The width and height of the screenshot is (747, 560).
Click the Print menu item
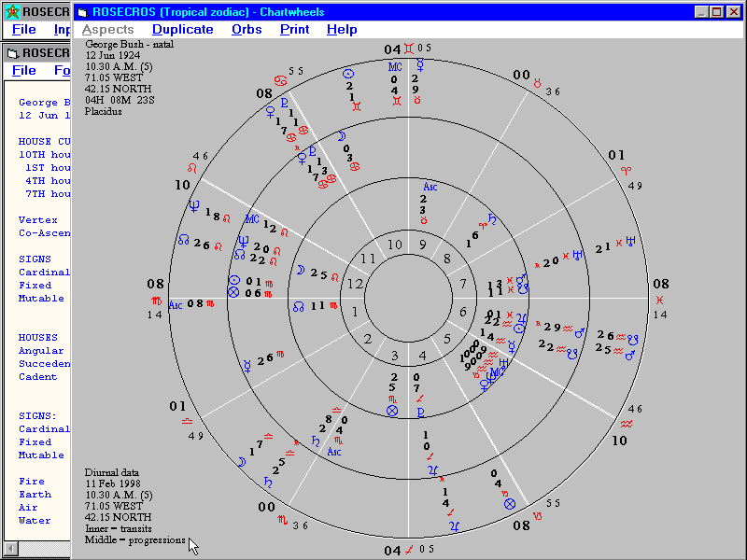[295, 29]
